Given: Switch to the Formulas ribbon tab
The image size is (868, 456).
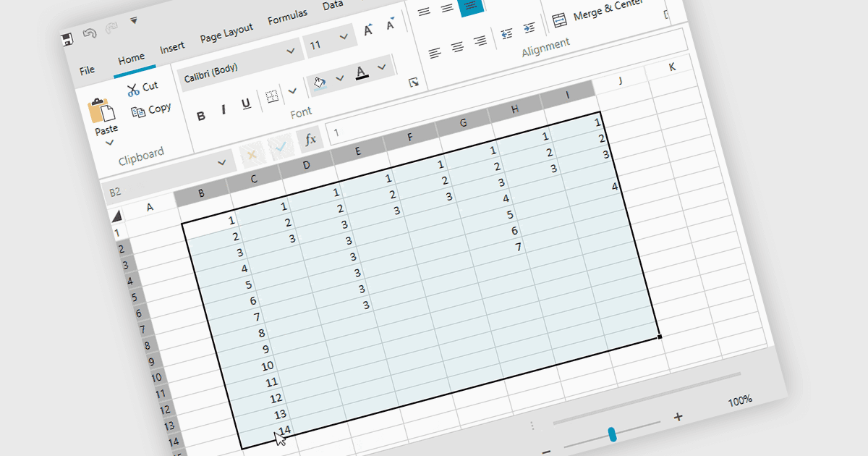Looking at the screenshot, I should click(287, 17).
